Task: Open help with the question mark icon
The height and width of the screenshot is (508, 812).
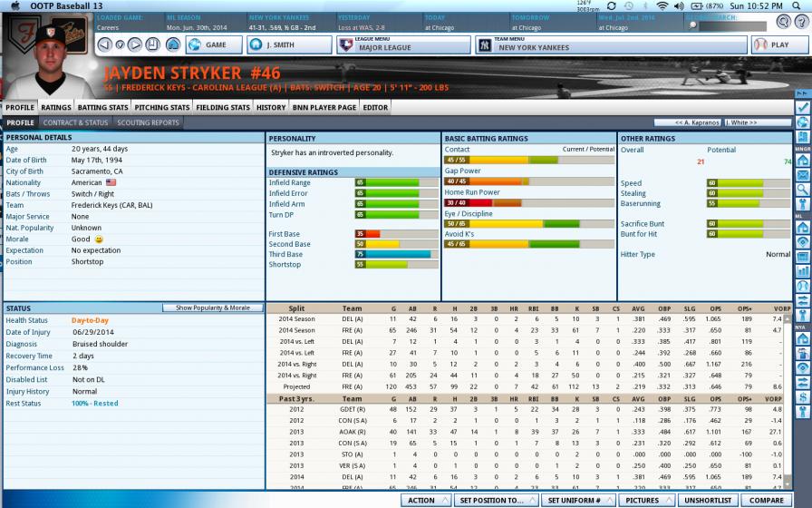Action: coord(800,22)
